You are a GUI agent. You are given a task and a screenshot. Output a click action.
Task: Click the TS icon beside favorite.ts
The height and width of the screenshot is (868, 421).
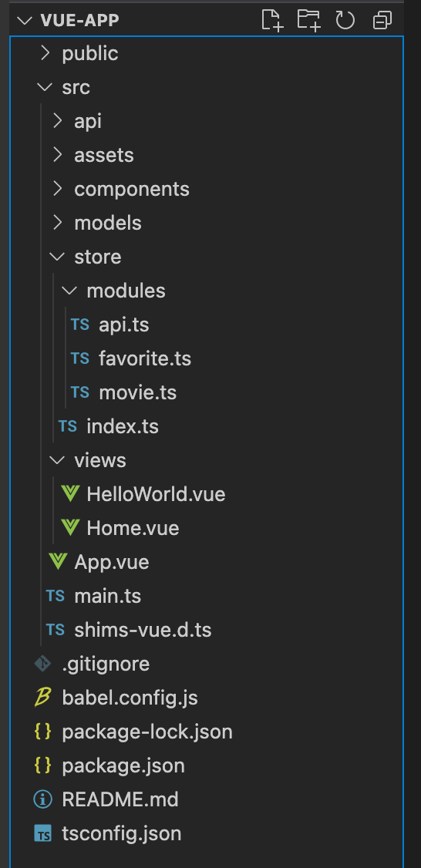point(79,358)
